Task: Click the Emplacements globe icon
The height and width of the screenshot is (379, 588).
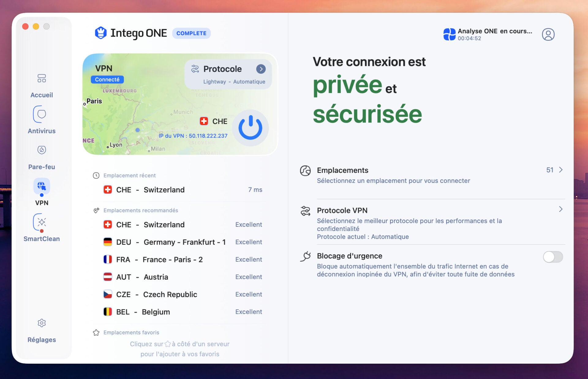Action: click(305, 171)
